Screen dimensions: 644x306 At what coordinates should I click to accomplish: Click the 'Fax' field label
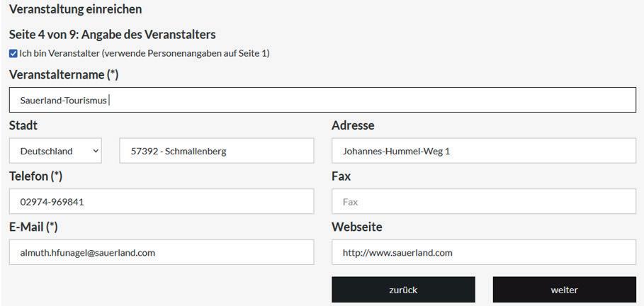[x=341, y=176]
